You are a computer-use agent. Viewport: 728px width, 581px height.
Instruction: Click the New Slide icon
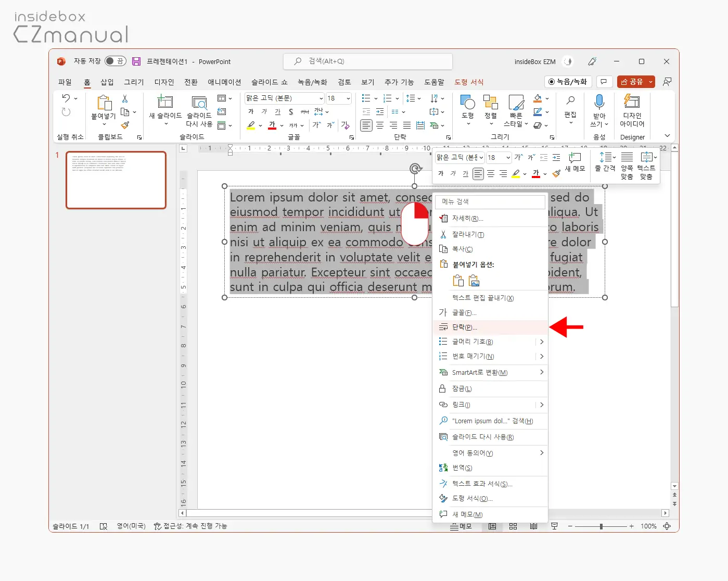pyautogui.click(x=165, y=102)
